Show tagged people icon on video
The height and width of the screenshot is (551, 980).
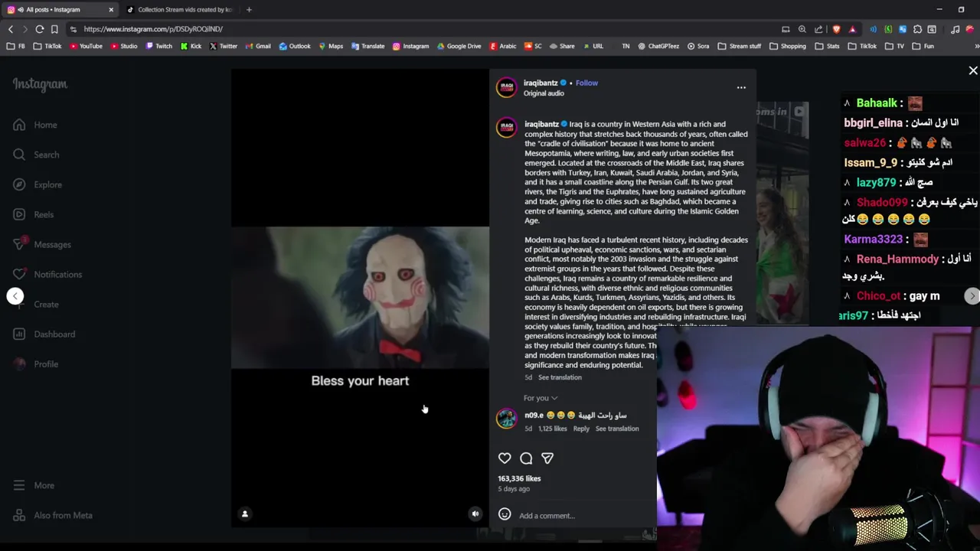[x=245, y=514]
